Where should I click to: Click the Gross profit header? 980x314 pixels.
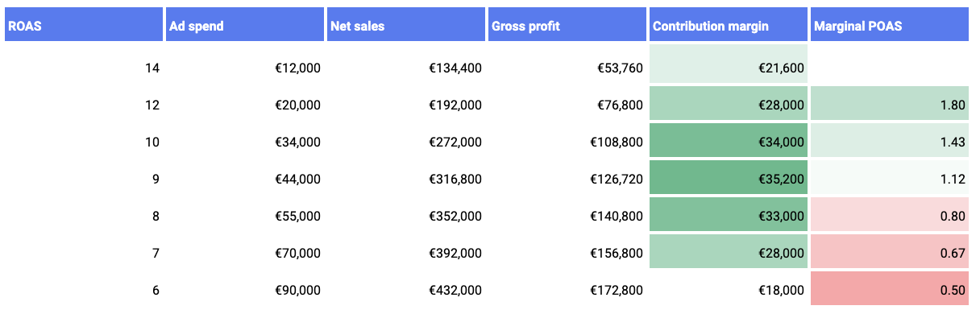point(567,25)
